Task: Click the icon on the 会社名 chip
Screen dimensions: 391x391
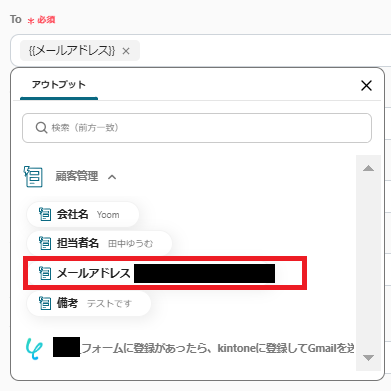Action: click(45, 214)
